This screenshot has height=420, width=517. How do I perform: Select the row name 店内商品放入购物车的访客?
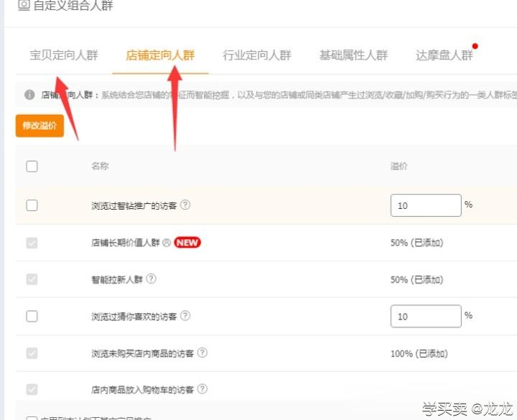142,390
